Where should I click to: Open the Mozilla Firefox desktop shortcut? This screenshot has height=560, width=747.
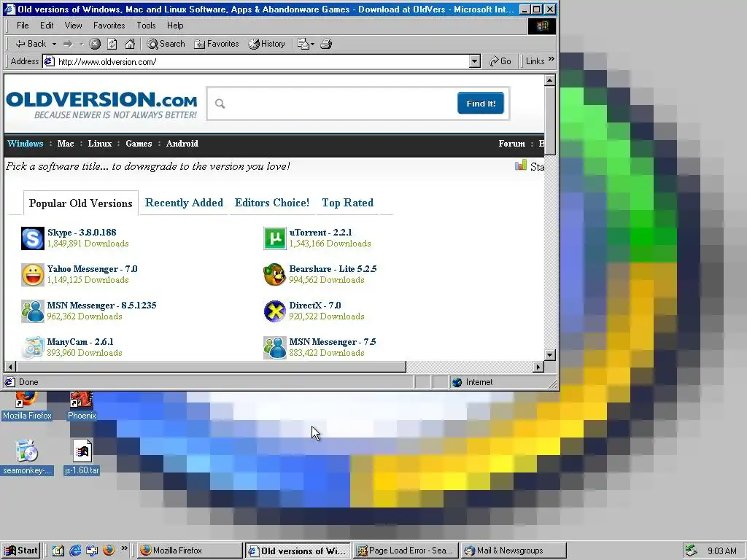(27, 406)
